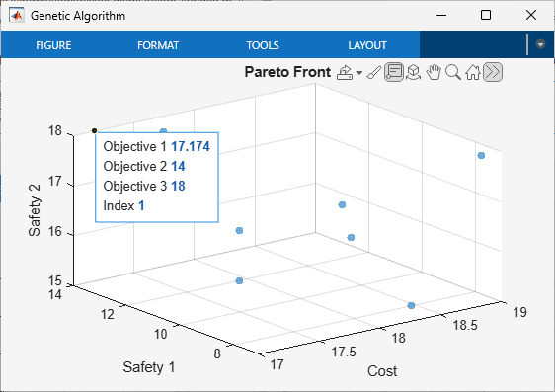Screen dimensions: 555x392
Task: Click the 12 tick label on Safety 1 axis
Action: (108, 314)
